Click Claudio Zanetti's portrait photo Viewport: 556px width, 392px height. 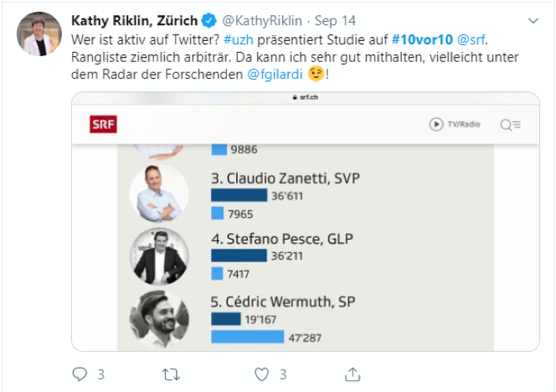click(x=159, y=193)
